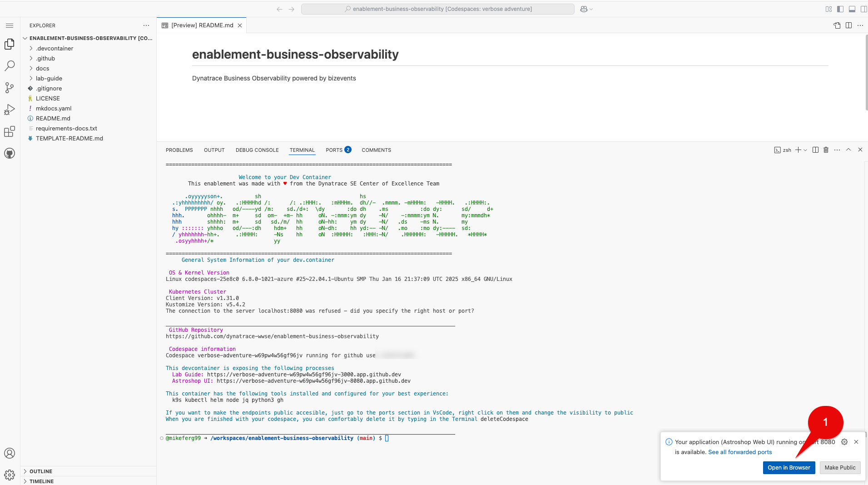
Task: Open the Copilot chat icon
Action: coord(584,9)
